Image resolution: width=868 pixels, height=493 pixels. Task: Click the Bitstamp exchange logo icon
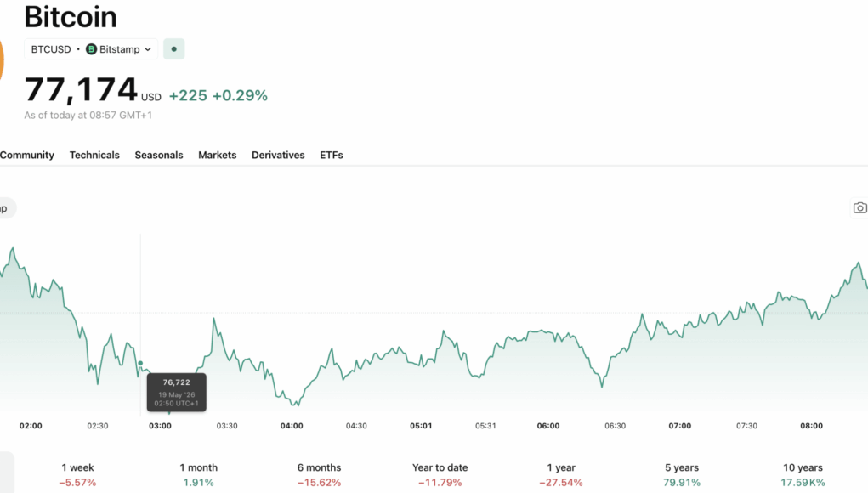tap(91, 49)
